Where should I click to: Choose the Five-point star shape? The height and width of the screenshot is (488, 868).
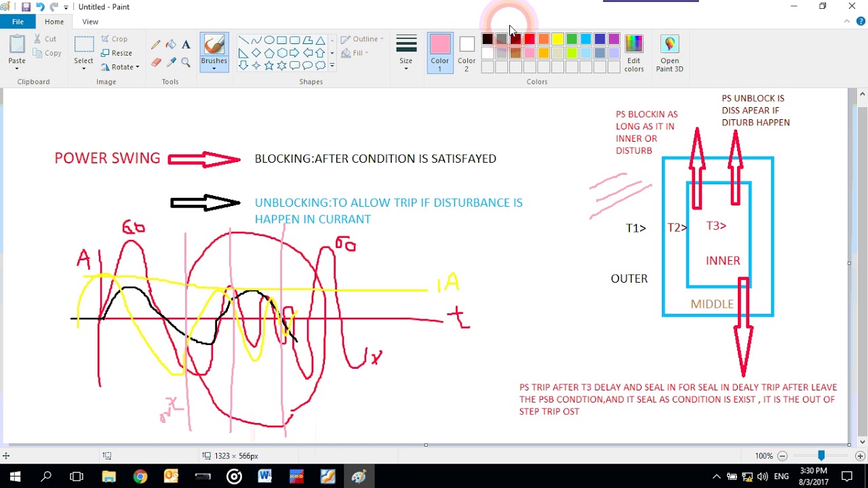point(269,66)
